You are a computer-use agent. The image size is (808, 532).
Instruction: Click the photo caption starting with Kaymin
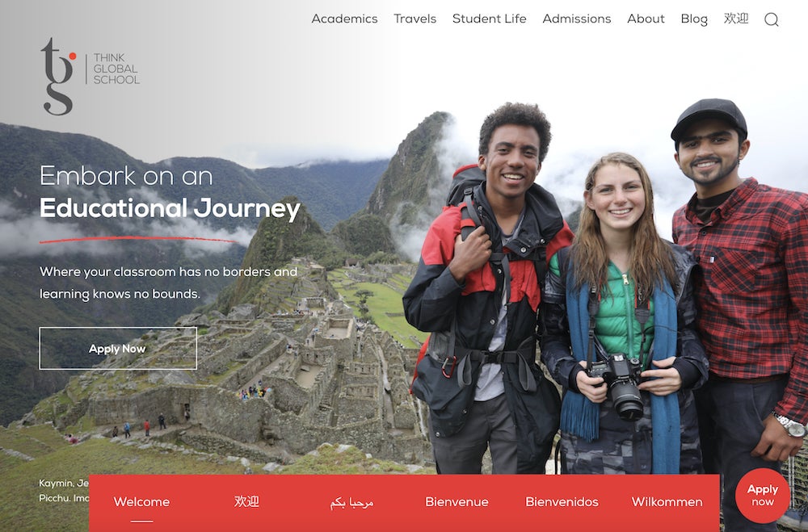point(64,491)
